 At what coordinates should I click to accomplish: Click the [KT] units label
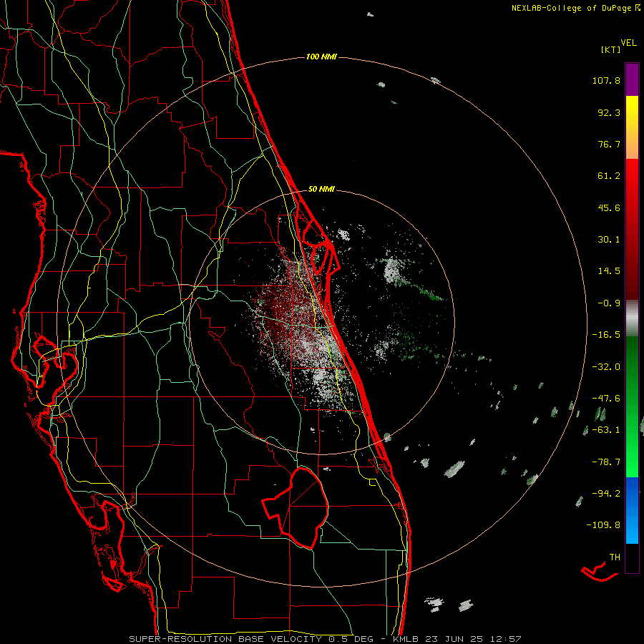(x=610, y=49)
